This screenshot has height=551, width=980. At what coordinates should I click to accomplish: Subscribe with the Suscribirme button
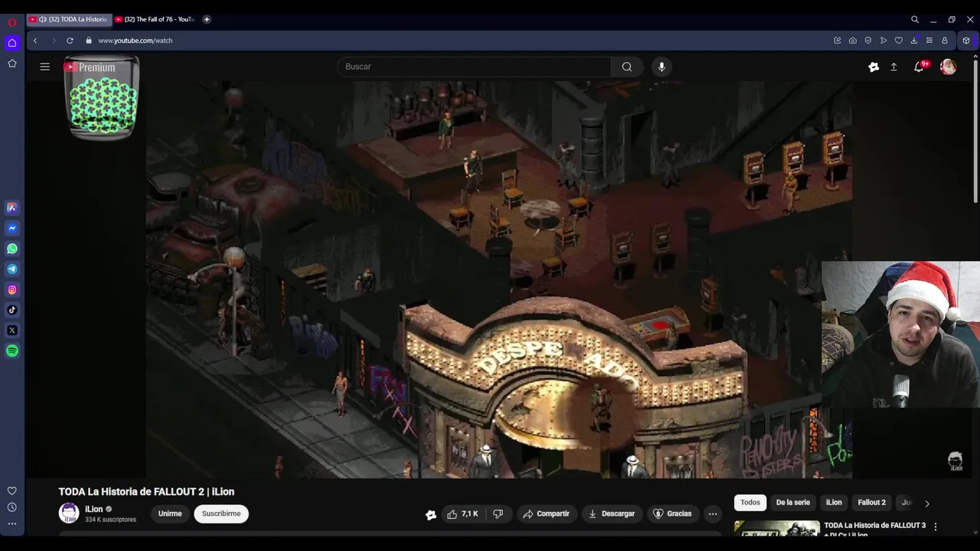(x=221, y=514)
